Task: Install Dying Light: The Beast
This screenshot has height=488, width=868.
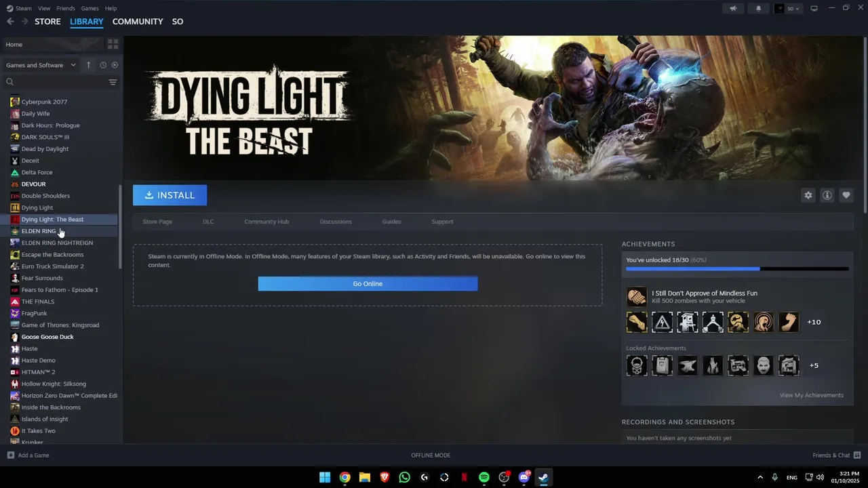Action: click(170, 195)
